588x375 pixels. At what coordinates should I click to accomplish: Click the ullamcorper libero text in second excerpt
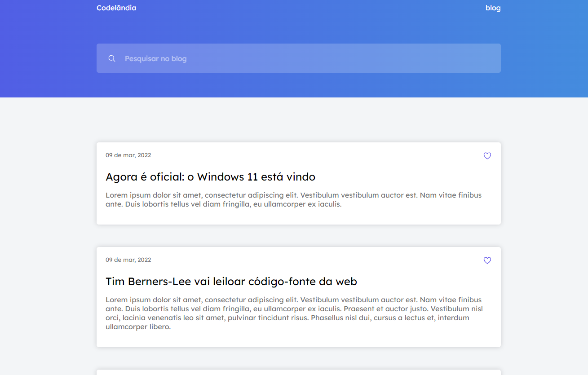click(x=138, y=327)
